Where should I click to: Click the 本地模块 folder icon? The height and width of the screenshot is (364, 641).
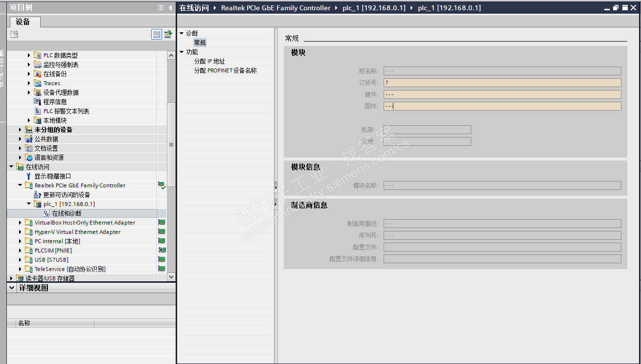point(38,120)
